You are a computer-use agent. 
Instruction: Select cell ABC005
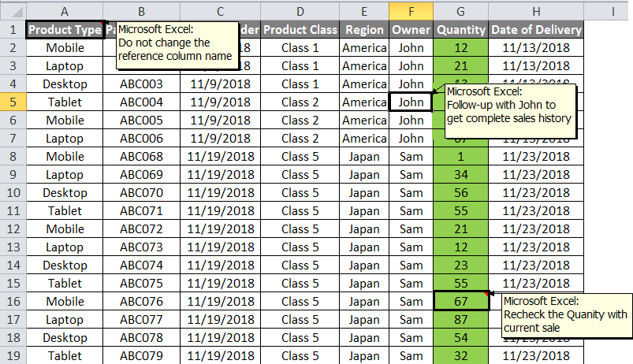(x=141, y=121)
